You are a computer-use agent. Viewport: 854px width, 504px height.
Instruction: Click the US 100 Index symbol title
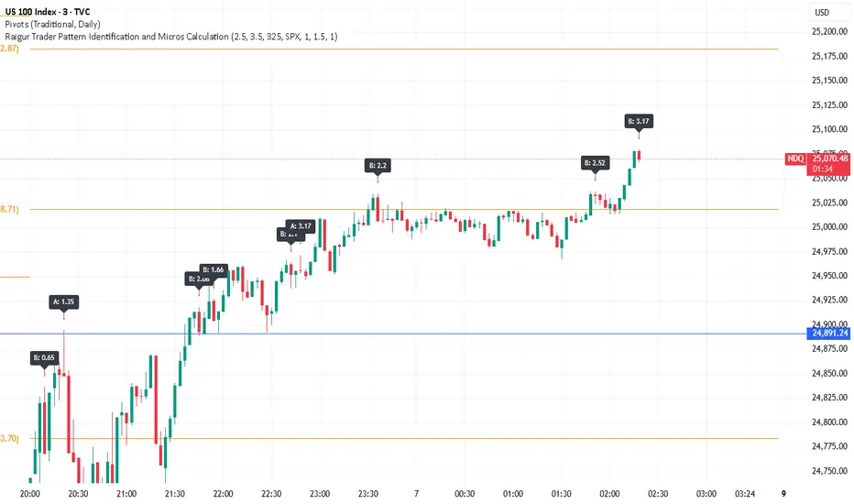(x=52, y=11)
